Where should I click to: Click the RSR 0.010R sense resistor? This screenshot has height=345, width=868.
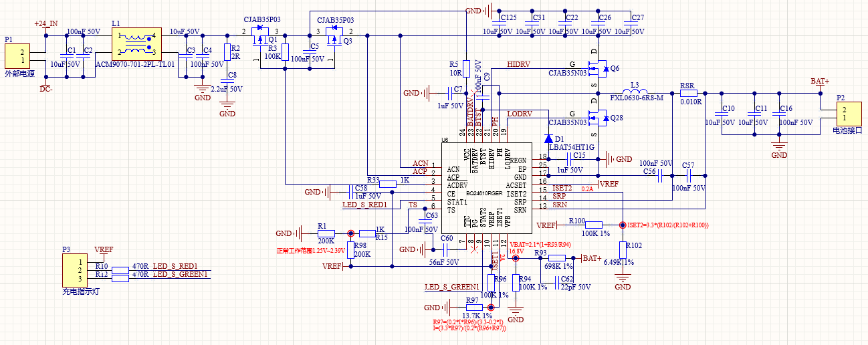tap(690, 94)
